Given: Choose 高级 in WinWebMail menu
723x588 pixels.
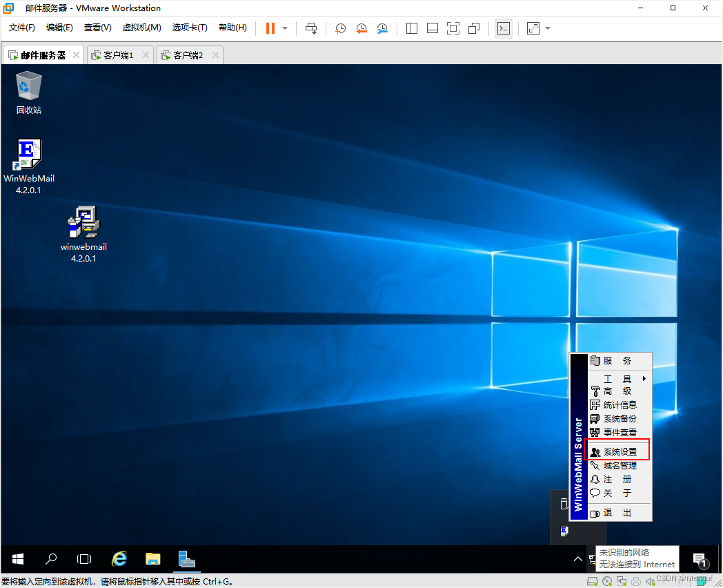Looking at the screenshot, I should [620, 391].
